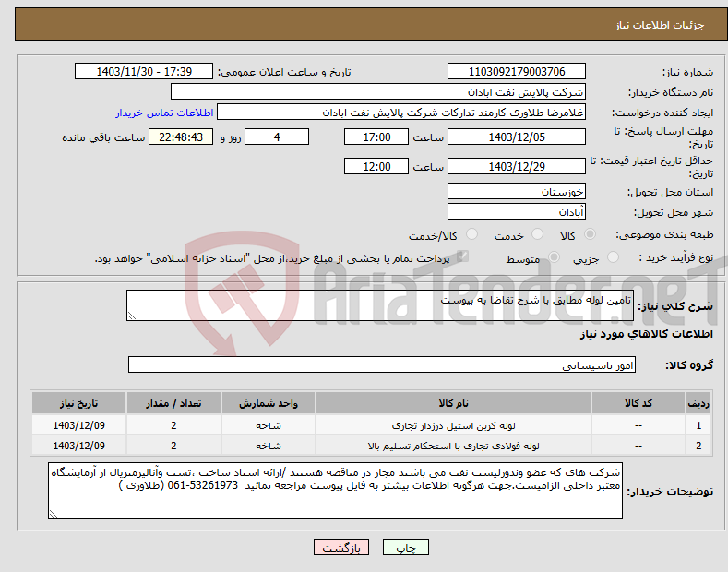Viewport: 728px width, 572px height.
Task: Click the شاخه unit cell in row 1
Action: (x=269, y=425)
